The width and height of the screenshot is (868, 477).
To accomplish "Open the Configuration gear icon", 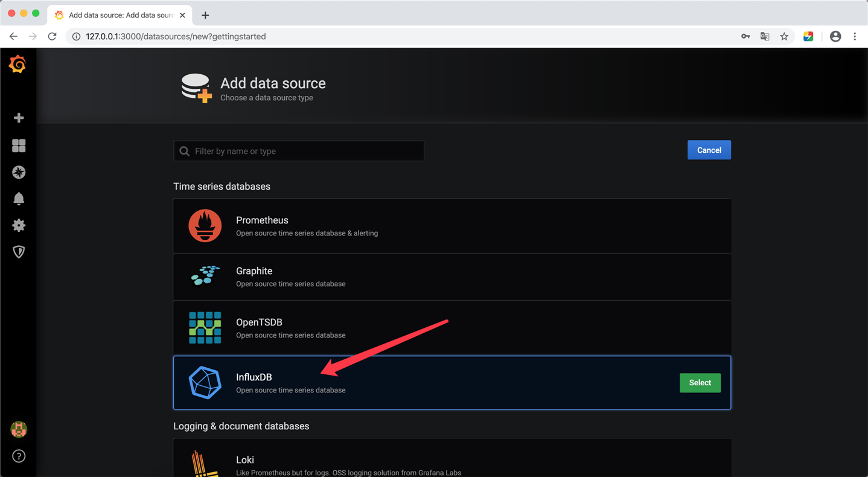I will click(x=19, y=225).
